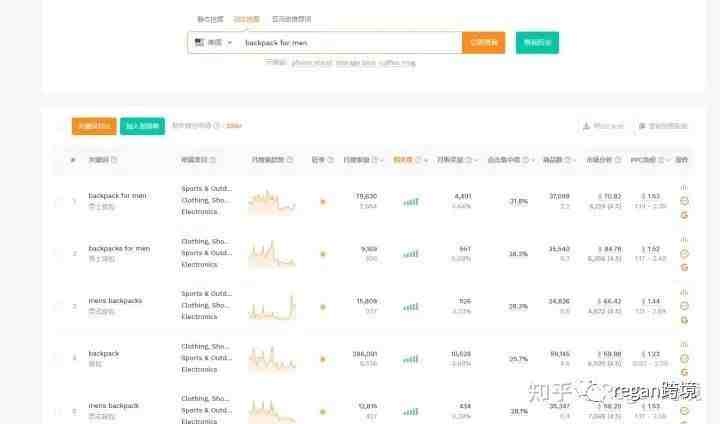Click the keyword 'mens backpacks' in the table
The image size is (720, 424).
click(115, 301)
